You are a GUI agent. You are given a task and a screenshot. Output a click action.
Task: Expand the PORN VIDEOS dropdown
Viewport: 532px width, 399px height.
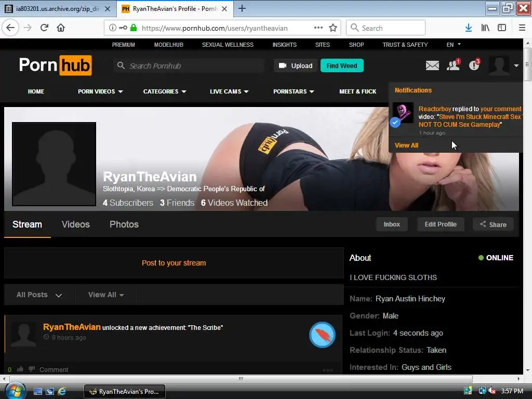click(100, 91)
